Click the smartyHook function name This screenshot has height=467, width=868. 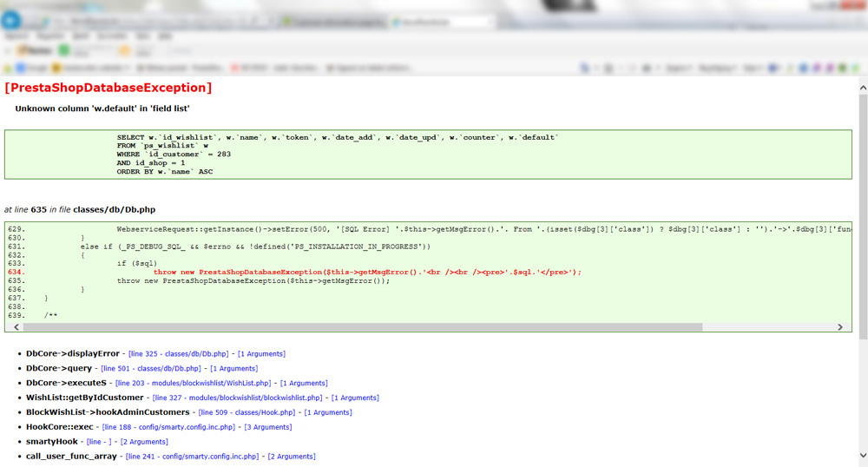[51, 442]
